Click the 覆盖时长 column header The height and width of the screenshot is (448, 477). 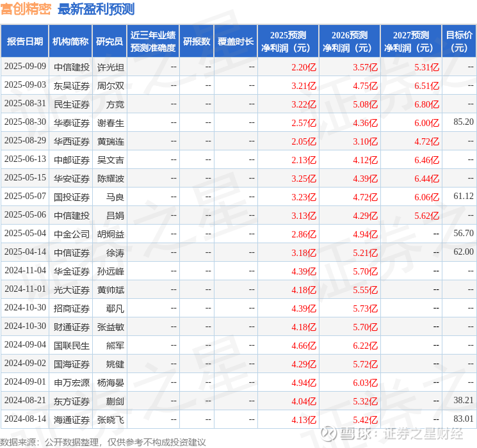[236, 42]
